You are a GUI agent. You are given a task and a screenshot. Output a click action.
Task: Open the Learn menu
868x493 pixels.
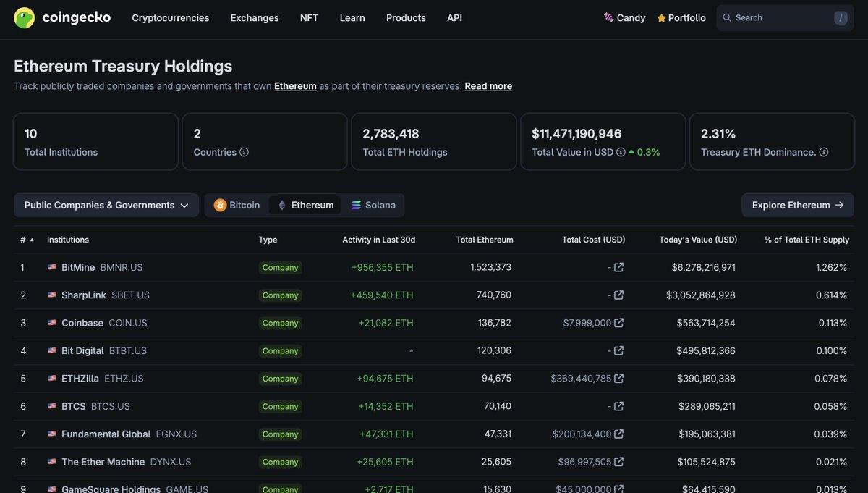(x=352, y=17)
